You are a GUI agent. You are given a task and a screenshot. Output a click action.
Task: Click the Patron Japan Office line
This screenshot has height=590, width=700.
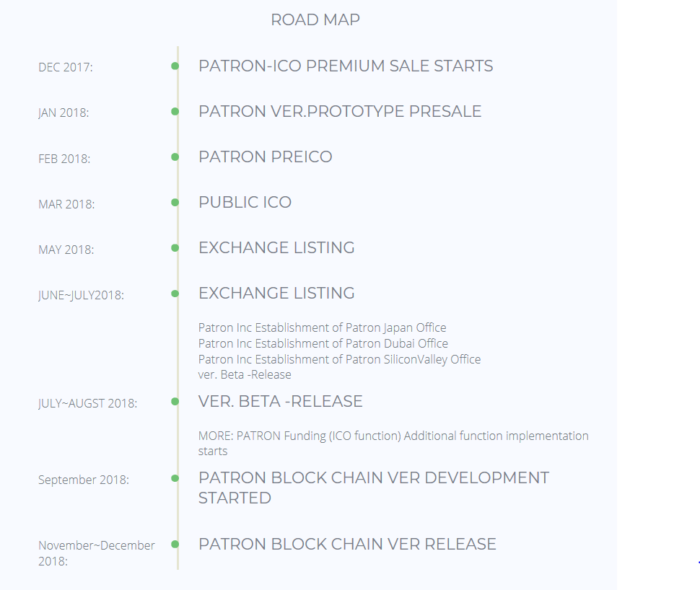[x=322, y=328]
